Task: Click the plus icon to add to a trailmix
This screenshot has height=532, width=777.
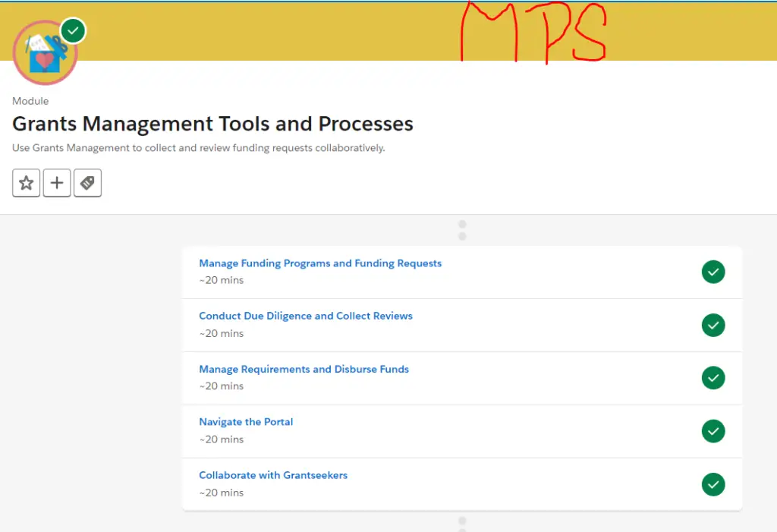Action: tap(56, 182)
